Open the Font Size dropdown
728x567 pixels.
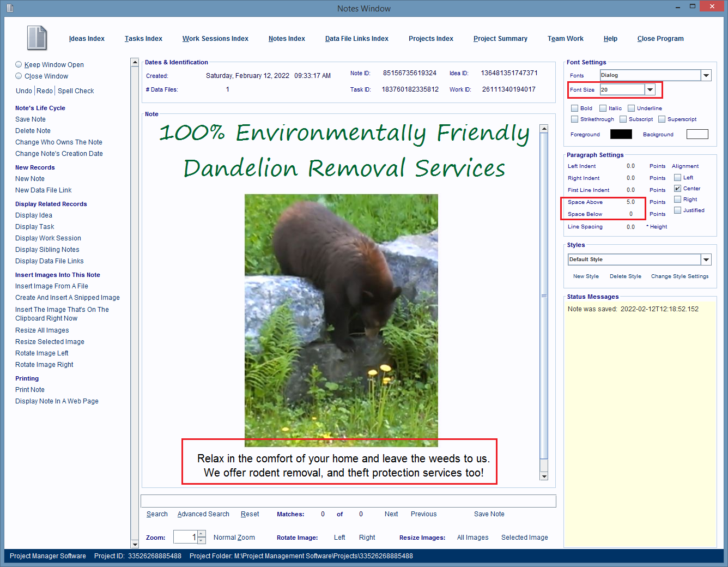click(x=650, y=89)
